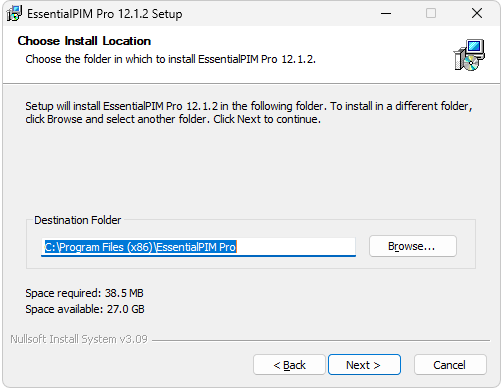Viewport: 503px width, 390px height.
Task: Click the Space required 38.5 MB text
Action: pyautogui.click(x=84, y=293)
